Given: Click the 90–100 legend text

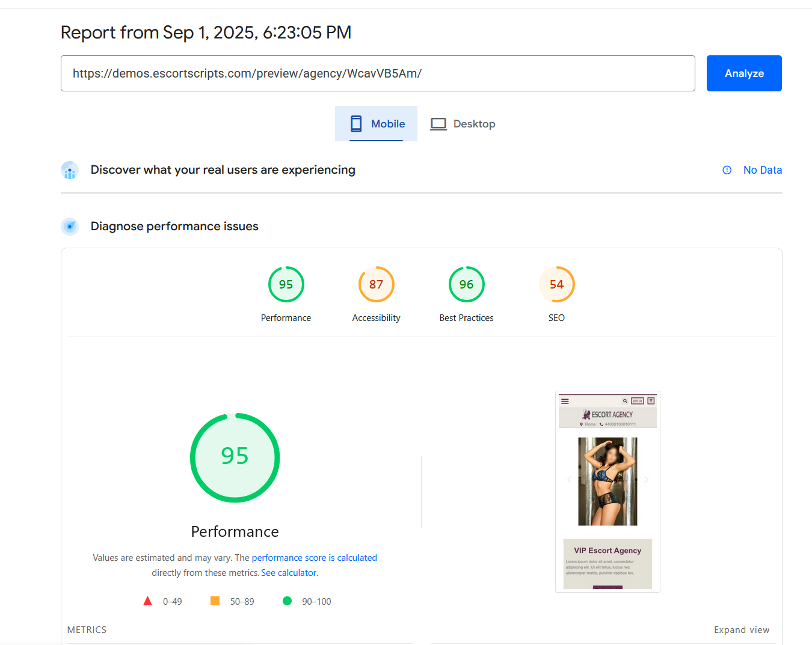Looking at the screenshot, I should coord(317,602).
